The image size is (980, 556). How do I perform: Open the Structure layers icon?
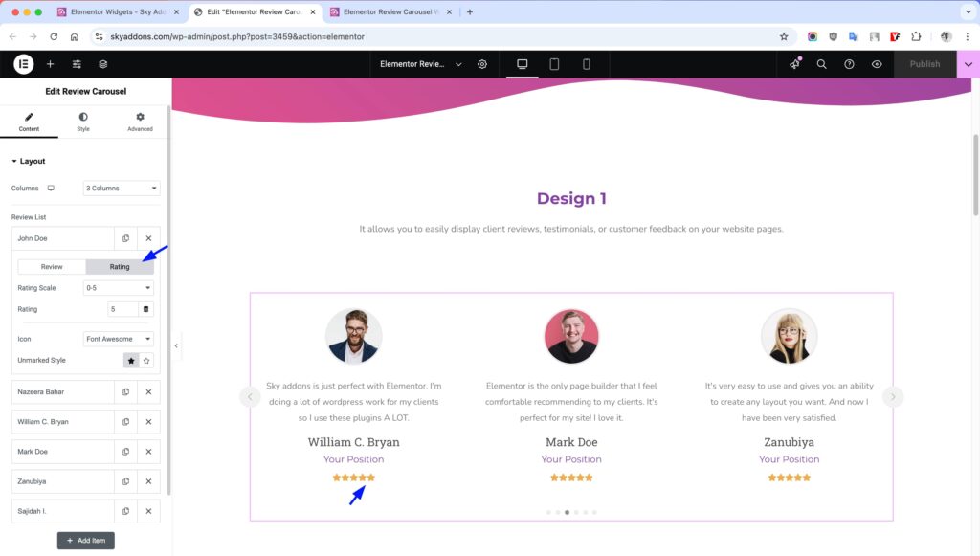(x=103, y=64)
